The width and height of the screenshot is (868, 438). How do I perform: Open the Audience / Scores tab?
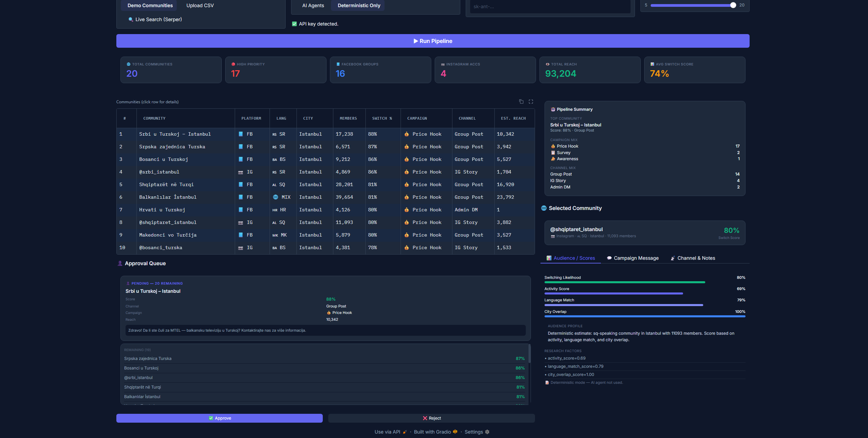pyautogui.click(x=570, y=258)
